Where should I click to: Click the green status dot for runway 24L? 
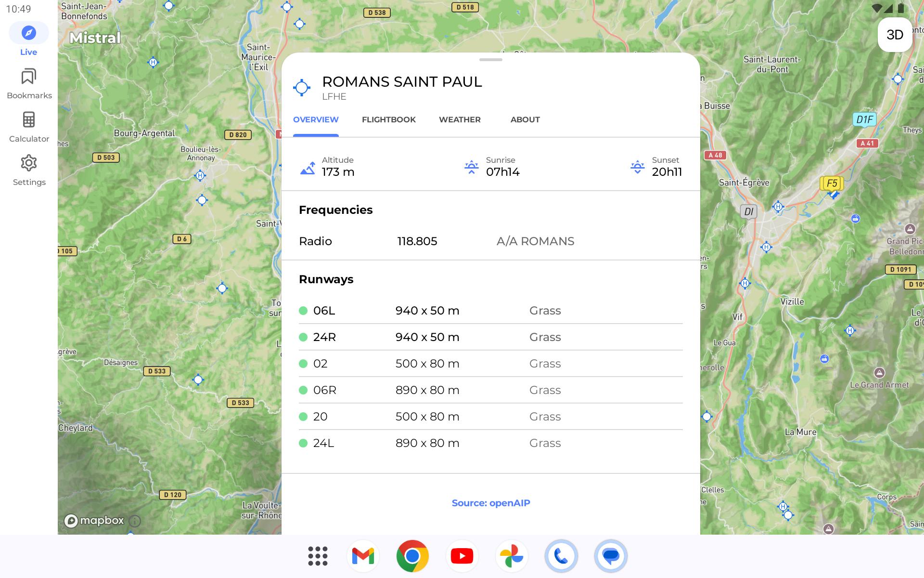pyautogui.click(x=303, y=443)
